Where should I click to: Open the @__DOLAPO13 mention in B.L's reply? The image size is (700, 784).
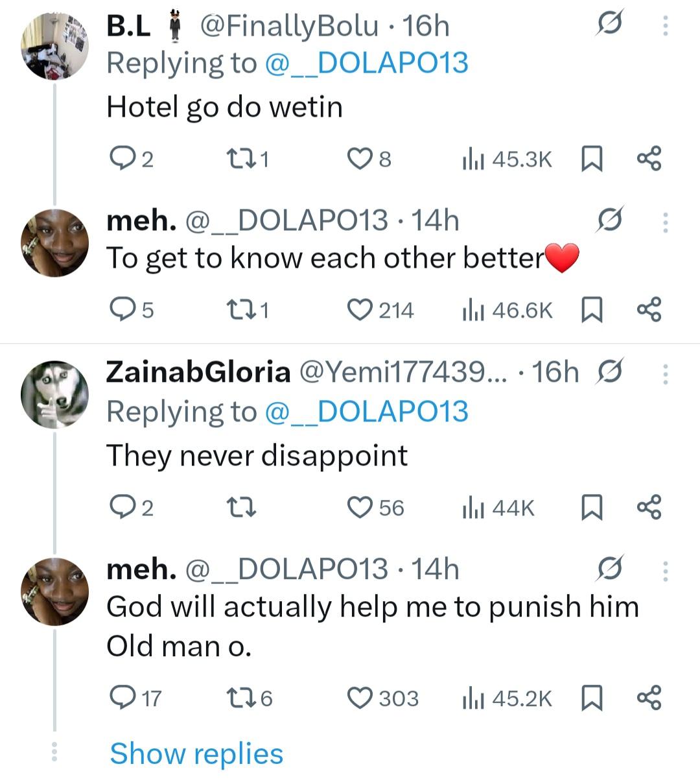coord(366,64)
